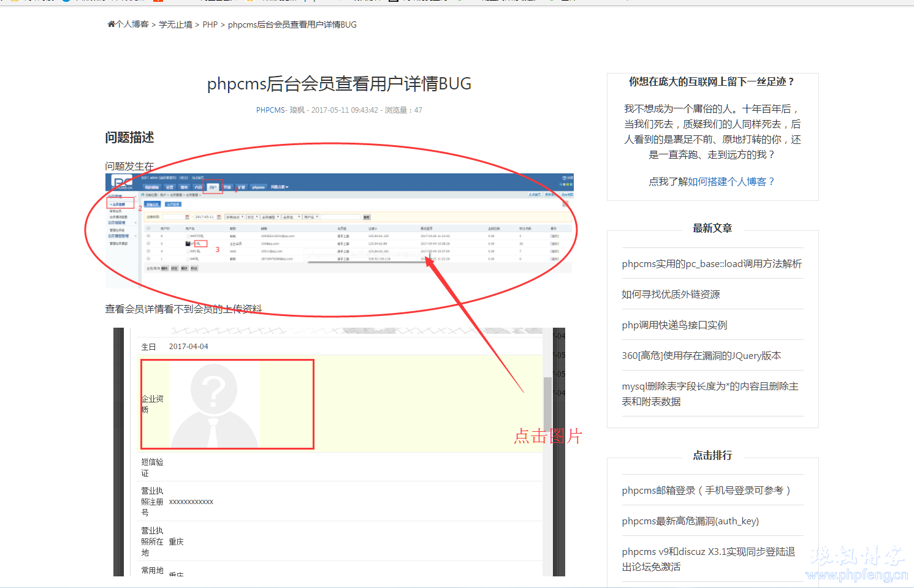Open article phpcms实用的pc_base::load调用方法解析

(712, 263)
